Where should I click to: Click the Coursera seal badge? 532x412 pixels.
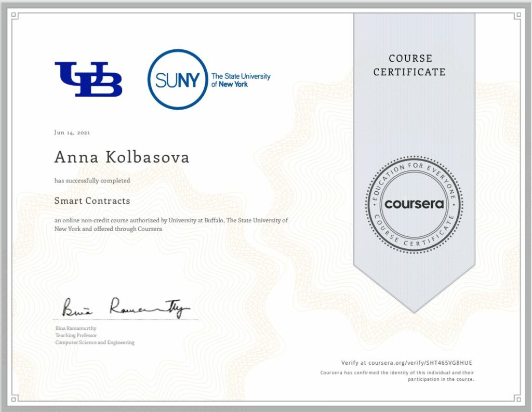tap(414, 204)
